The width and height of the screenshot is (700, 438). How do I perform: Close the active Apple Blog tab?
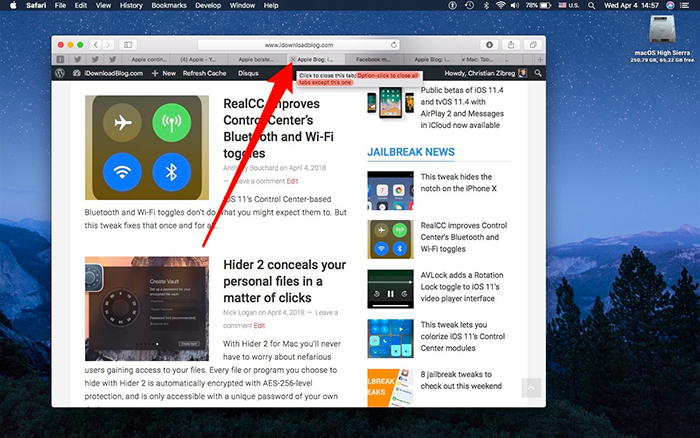click(x=293, y=59)
